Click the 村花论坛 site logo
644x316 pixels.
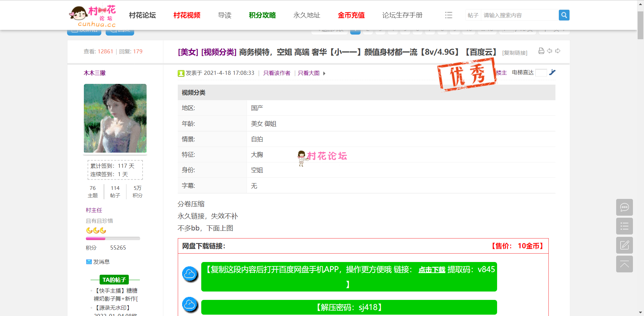pos(93,15)
